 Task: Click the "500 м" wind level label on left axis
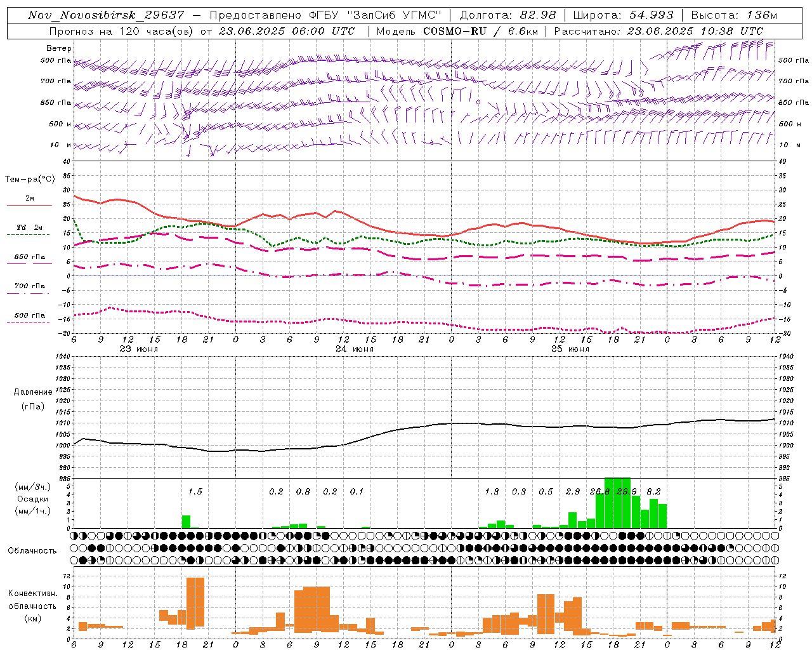(60, 124)
